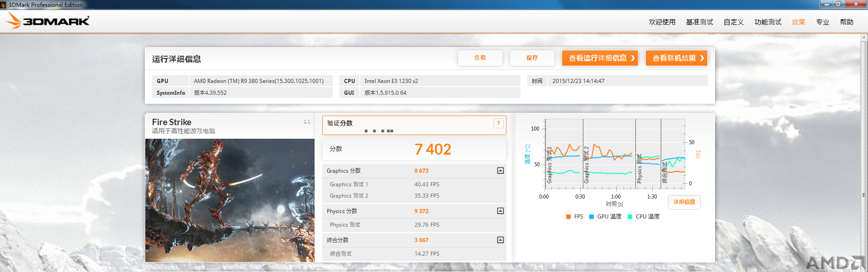Click the combined score value 3 067

pyautogui.click(x=421, y=240)
